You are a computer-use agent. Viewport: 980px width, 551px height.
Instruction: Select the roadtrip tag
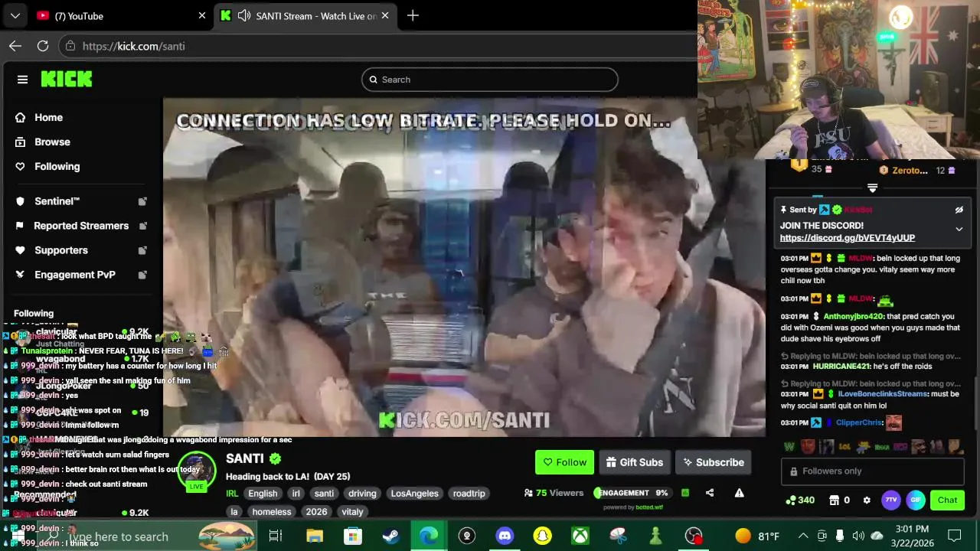[x=469, y=494]
